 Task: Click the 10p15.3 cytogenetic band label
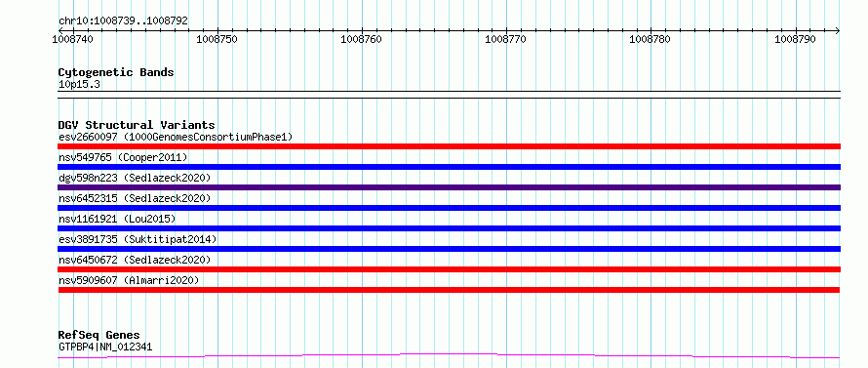coord(79,85)
